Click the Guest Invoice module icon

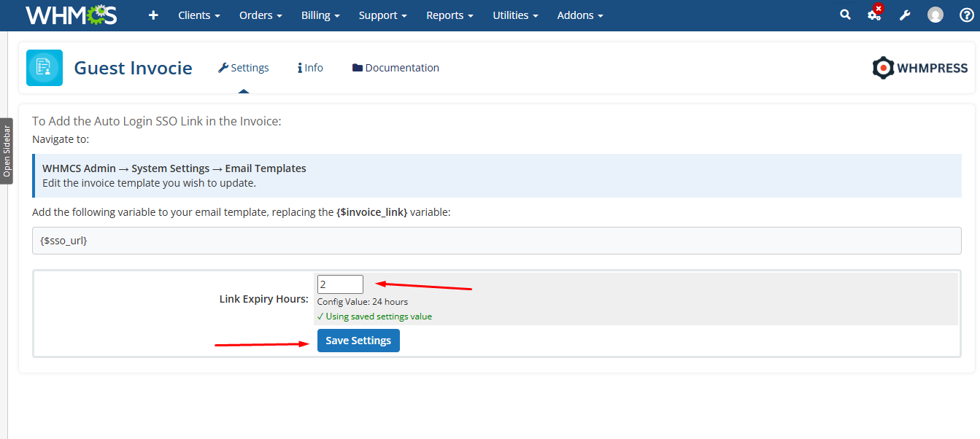(45, 68)
